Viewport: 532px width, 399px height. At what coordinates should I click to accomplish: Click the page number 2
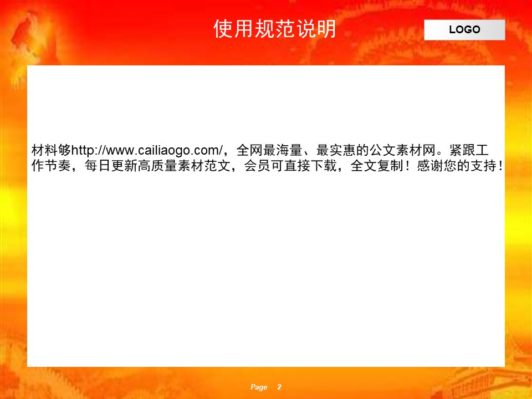tap(279, 387)
